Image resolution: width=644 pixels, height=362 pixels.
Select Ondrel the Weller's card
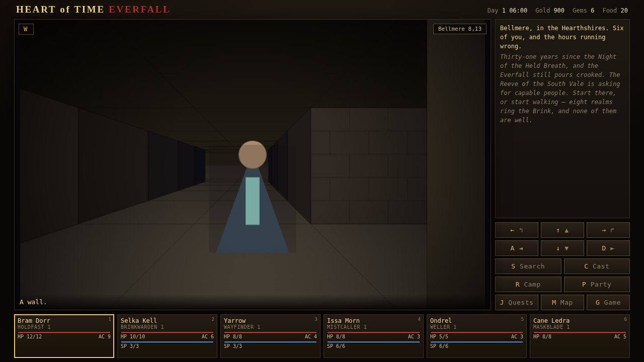tap(477, 336)
